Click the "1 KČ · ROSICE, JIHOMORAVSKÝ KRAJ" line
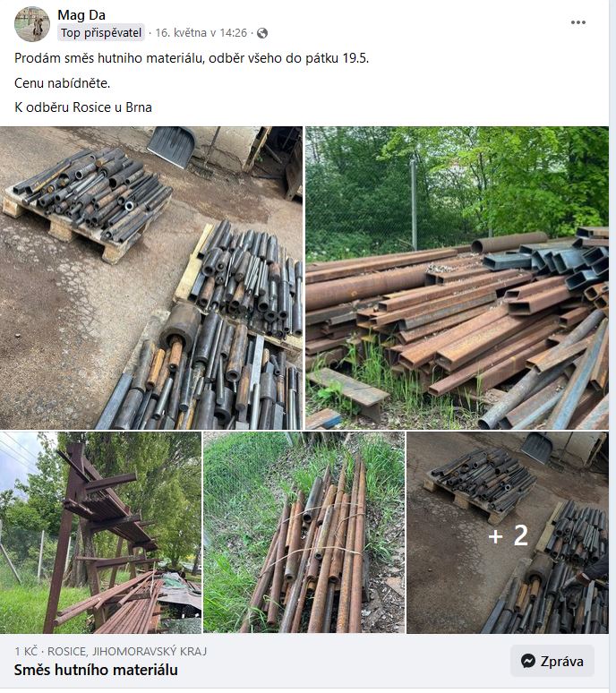Image resolution: width=616 pixels, height=693 pixels. pos(110,651)
